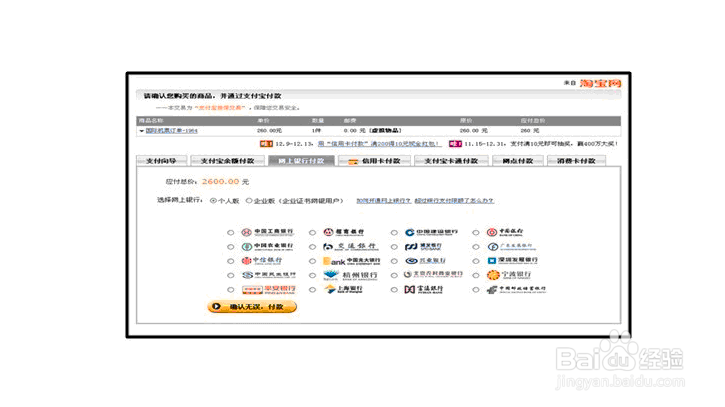Pick the radio button for 中国农业银行
This screenshot has width=725, height=407.
(230, 247)
